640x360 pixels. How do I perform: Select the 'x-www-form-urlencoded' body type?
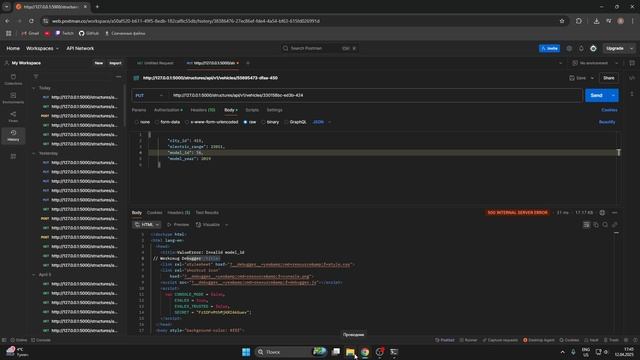(x=211, y=122)
